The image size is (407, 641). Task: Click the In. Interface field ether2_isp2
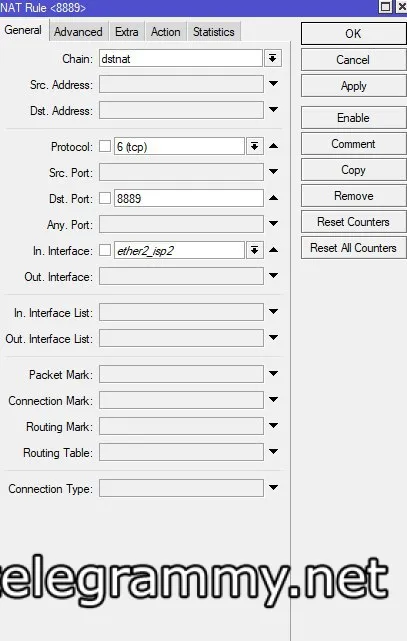pyautogui.click(x=179, y=250)
